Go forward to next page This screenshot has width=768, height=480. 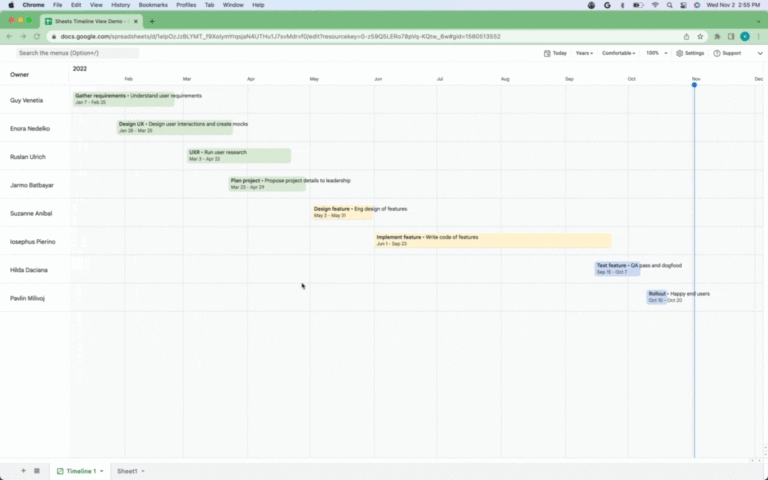[x=23, y=36]
